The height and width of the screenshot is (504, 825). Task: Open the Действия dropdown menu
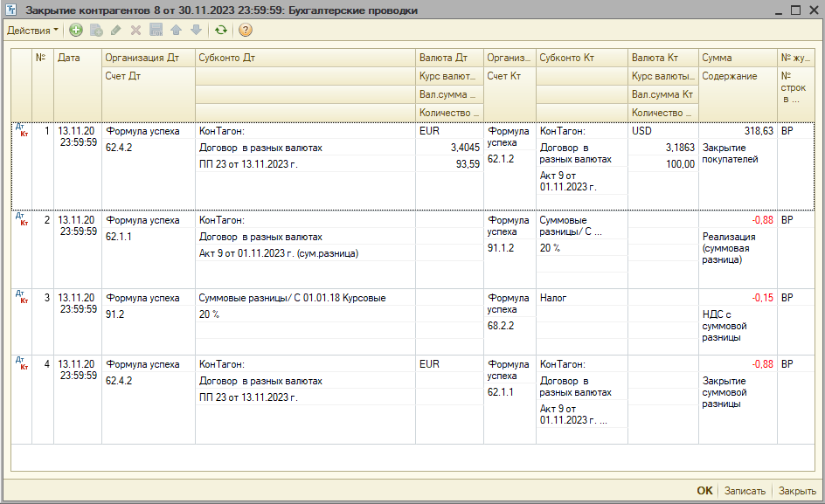tap(32, 30)
